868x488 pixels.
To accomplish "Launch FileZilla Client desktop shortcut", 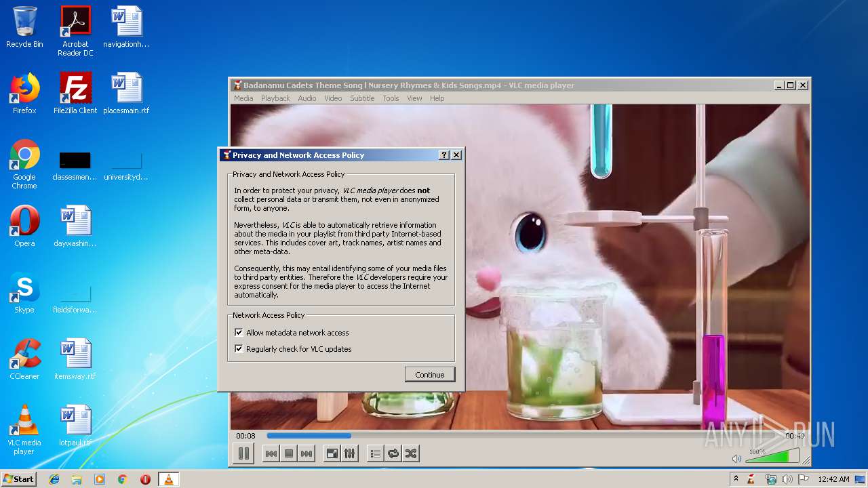I will (x=75, y=94).
